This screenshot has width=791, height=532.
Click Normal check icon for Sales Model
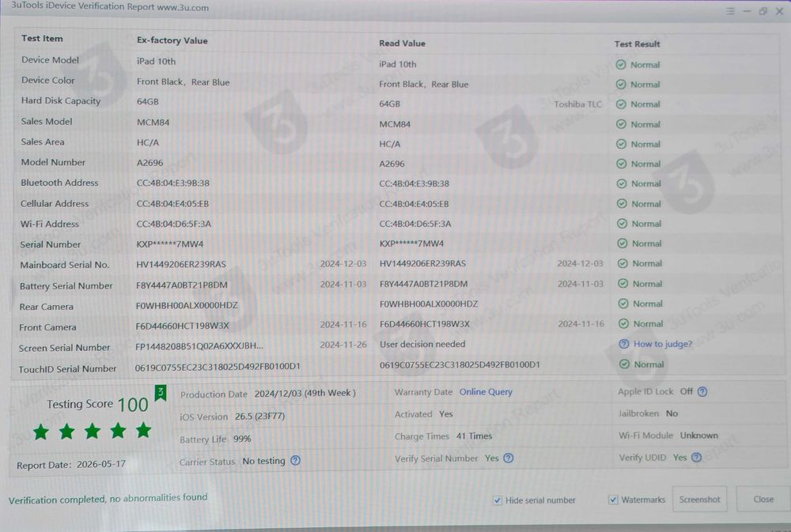622,124
